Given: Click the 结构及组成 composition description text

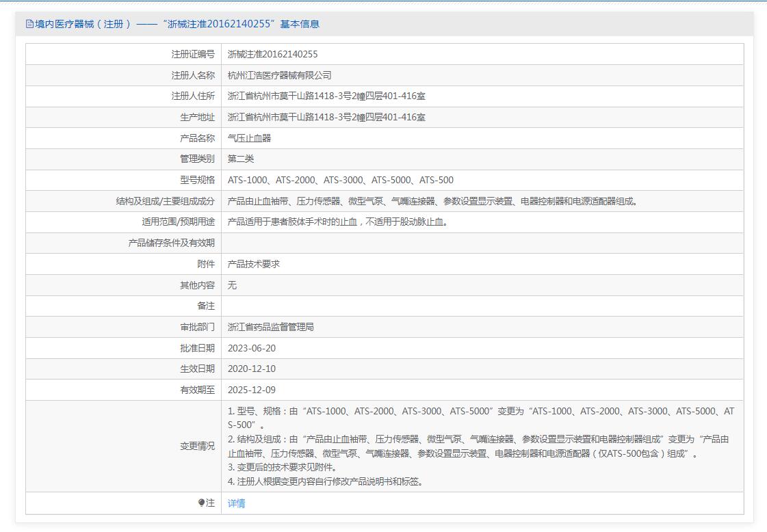Looking at the screenshot, I should pyautogui.click(x=432, y=201).
